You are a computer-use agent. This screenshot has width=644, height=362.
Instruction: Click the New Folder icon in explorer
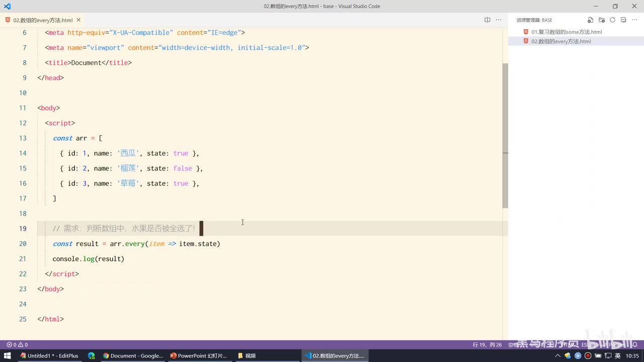[x=602, y=20]
